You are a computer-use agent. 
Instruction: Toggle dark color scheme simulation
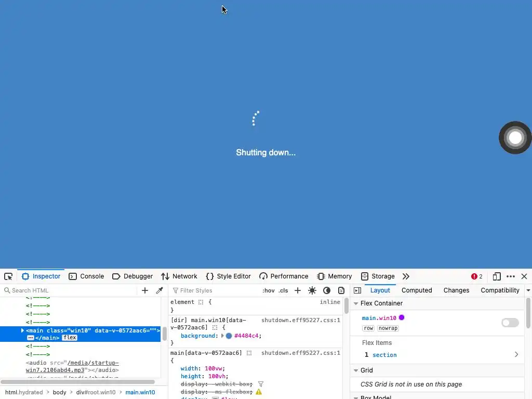click(327, 290)
